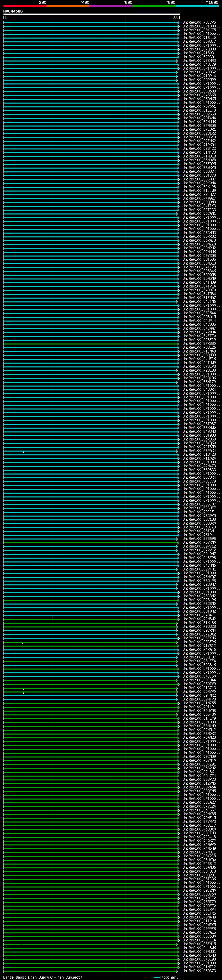Click hit label UniRef100_C5GFP6

click(x=199, y=642)
